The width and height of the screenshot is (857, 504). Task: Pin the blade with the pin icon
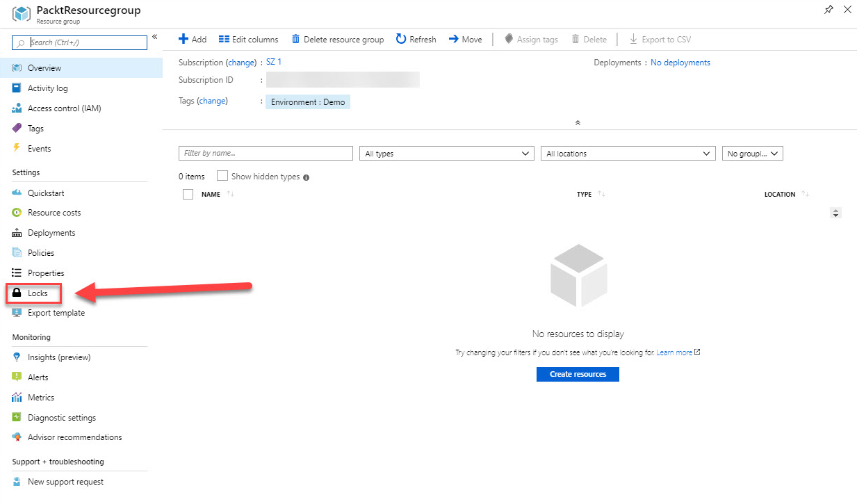pyautogui.click(x=829, y=10)
